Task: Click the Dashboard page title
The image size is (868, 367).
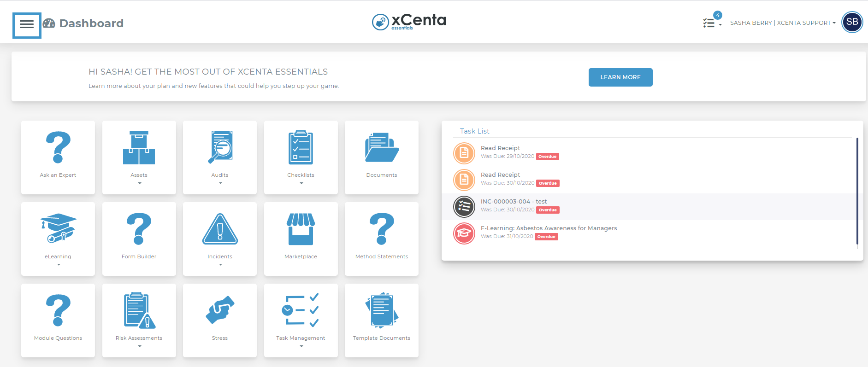Action: point(91,23)
